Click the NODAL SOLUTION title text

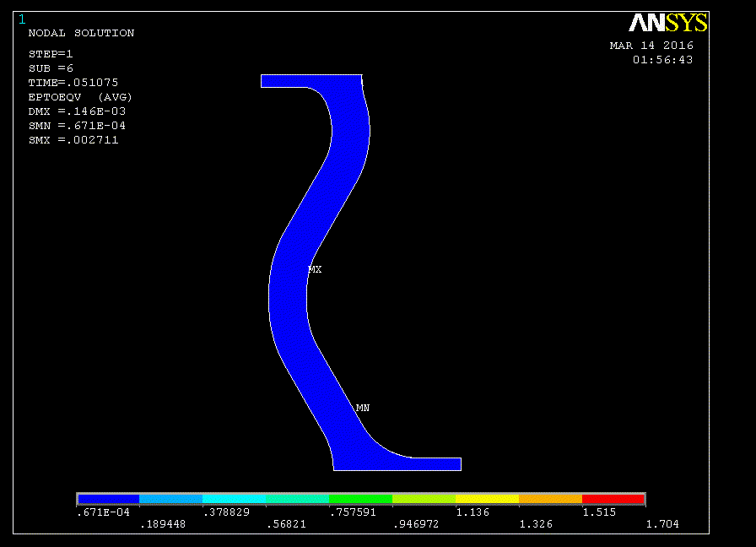tap(81, 33)
